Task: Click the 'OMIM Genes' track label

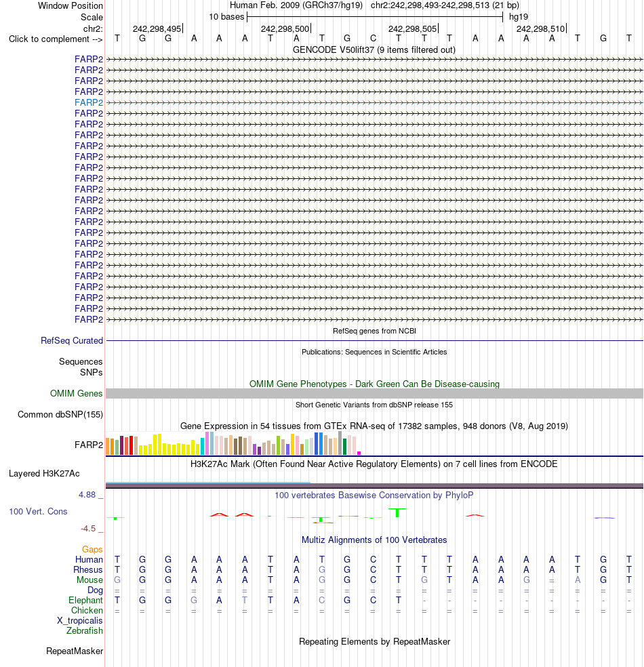Action: (x=77, y=394)
